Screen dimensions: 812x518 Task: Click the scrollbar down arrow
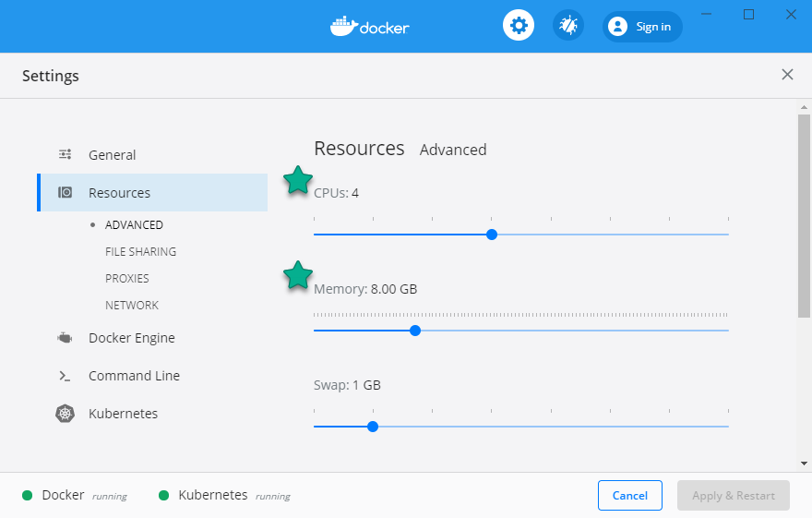[x=804, y=463]
